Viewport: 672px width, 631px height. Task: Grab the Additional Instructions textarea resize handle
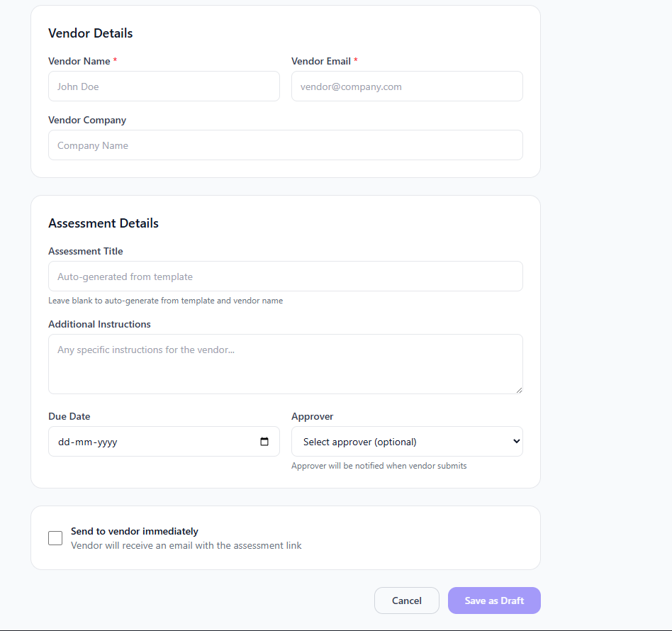pos(519,389)
